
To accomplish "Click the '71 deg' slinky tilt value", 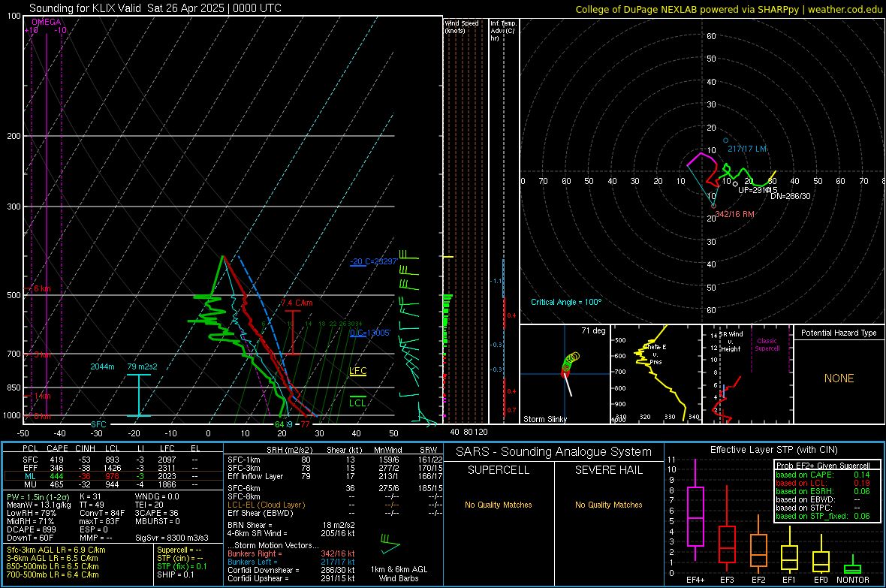I will [x=593, y=330].
